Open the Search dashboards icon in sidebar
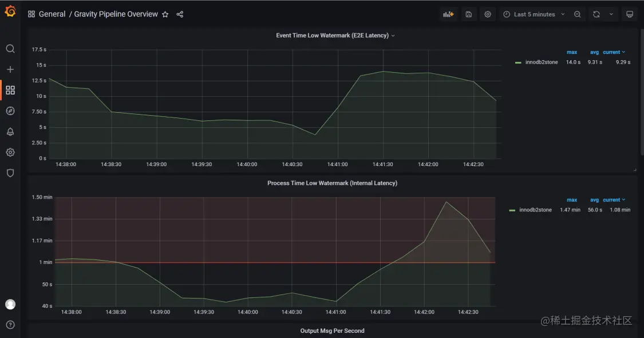644x338 pixels. click(10, 49)
